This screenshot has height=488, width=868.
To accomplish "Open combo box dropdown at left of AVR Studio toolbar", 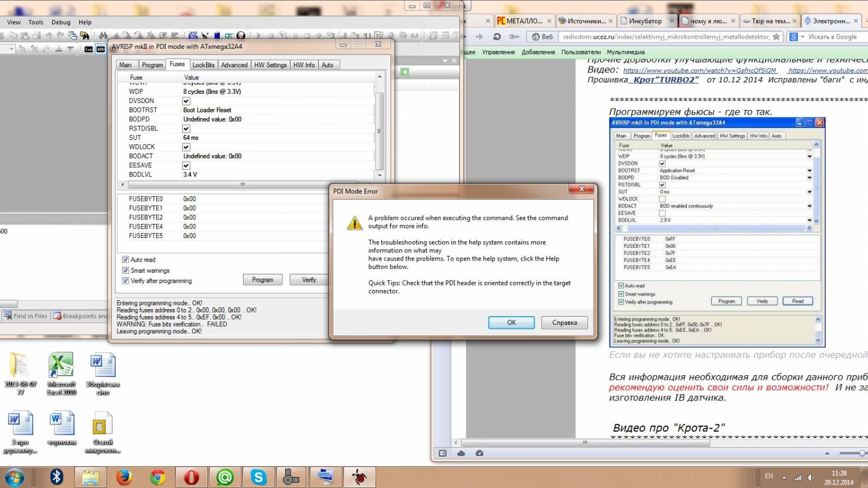I will coord(11,49).
